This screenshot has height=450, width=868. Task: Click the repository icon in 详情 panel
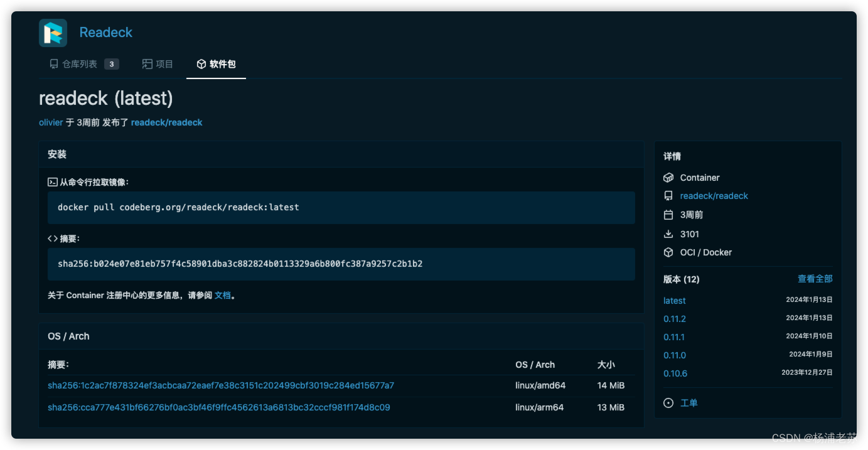coord(668,196)
